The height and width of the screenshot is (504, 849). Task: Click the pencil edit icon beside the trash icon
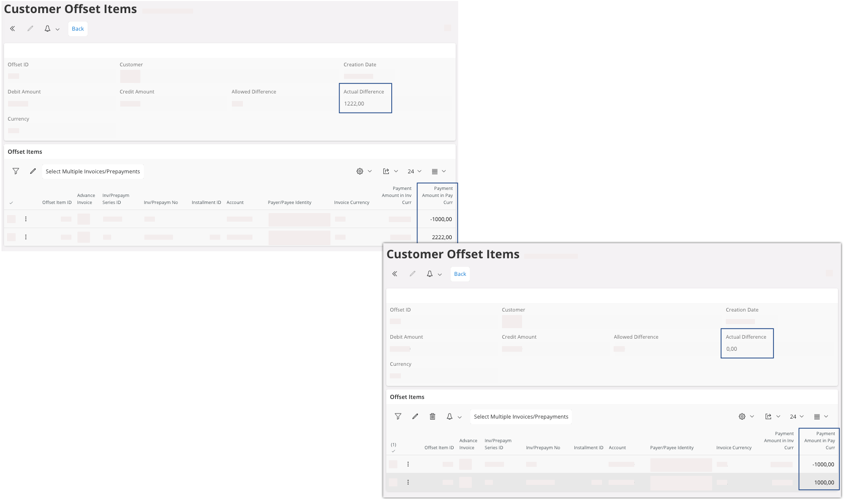[x=415, y=417]
